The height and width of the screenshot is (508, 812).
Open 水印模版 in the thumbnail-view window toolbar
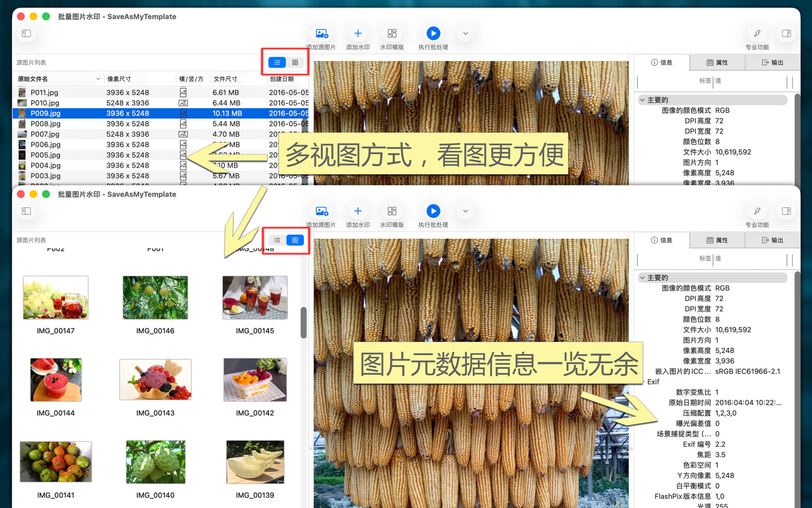coord(392,211)
